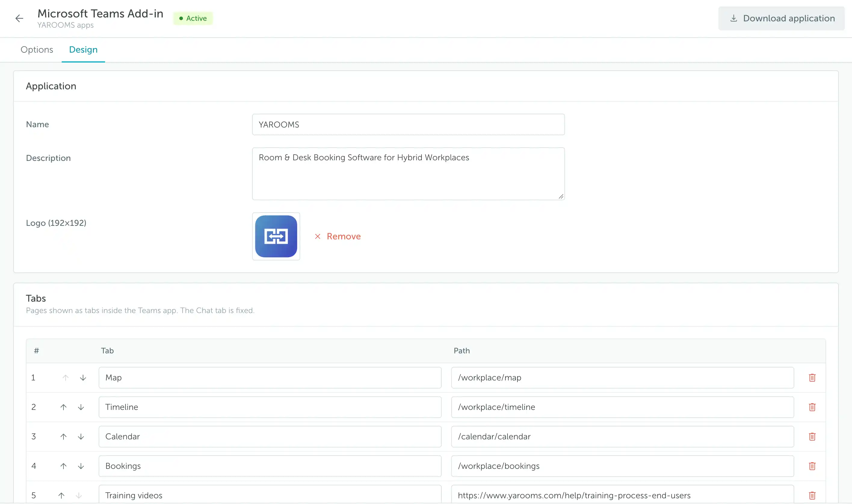Screen dimensions: 852x504
Task: Edit the /calendar/calendar path field
Action: click(623, 437)
